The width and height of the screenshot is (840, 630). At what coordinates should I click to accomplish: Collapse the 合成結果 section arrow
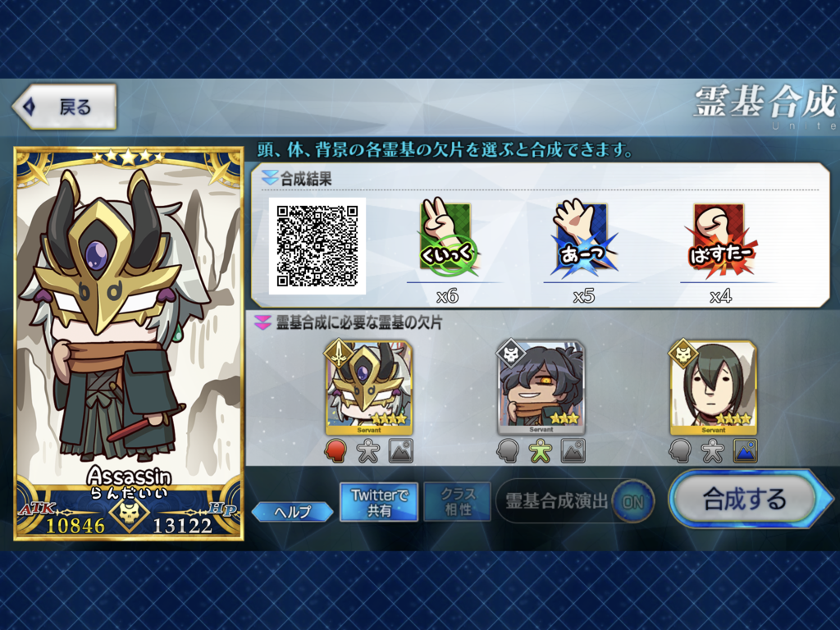pos(269,177)
